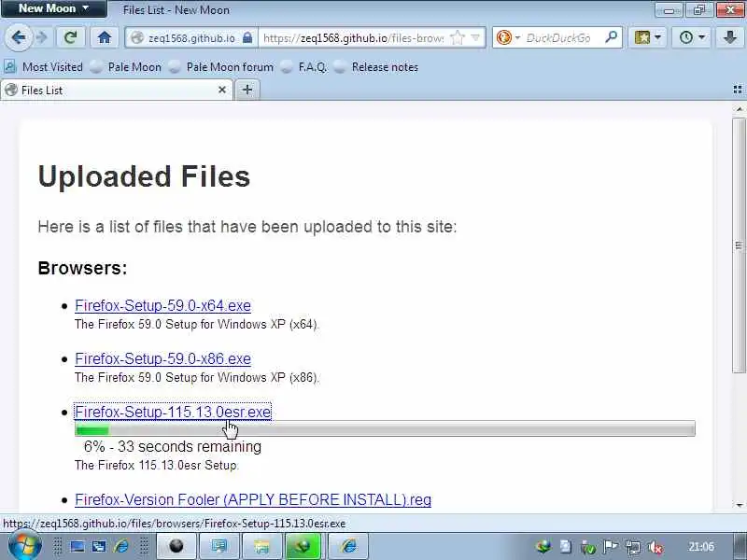Restore down the New Moon window
Viewport: 747px width, 560px height.
pos(698,9)
